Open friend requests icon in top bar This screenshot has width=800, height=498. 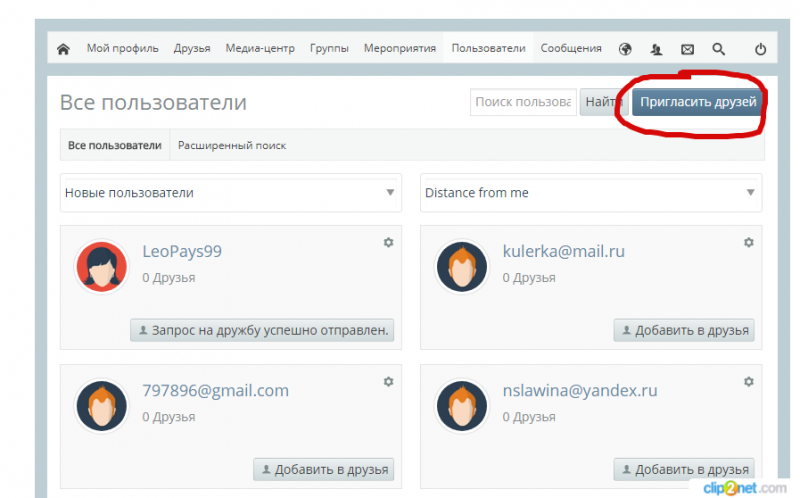click(x=656, y=49)
